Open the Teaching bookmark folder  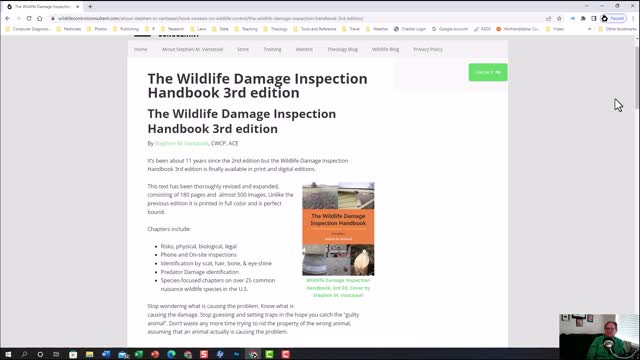(246, 29)
